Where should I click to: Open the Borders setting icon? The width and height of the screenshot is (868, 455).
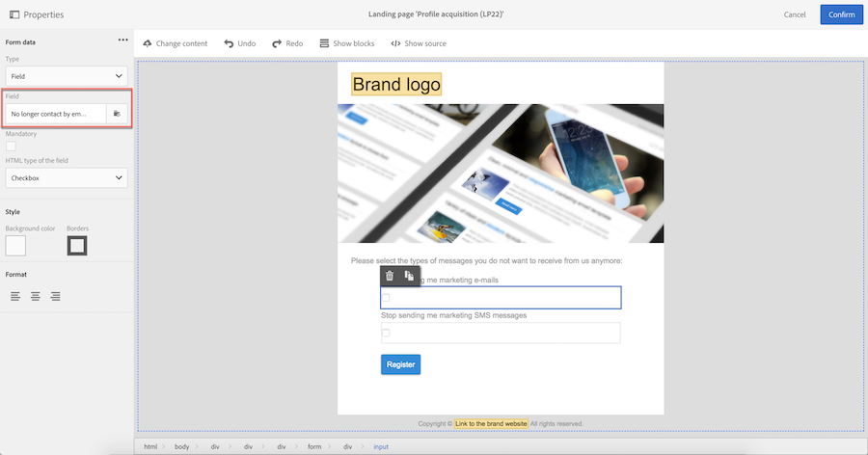click(77, 246)
